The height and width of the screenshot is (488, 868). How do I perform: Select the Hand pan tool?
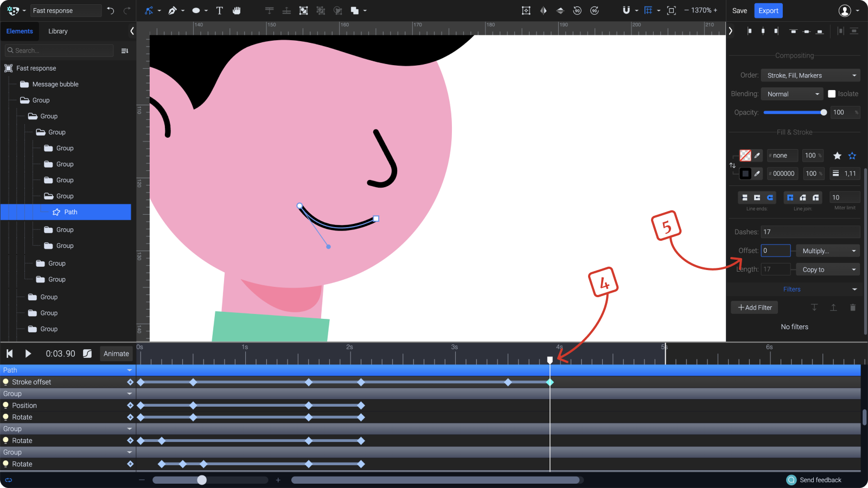point(237,10)
